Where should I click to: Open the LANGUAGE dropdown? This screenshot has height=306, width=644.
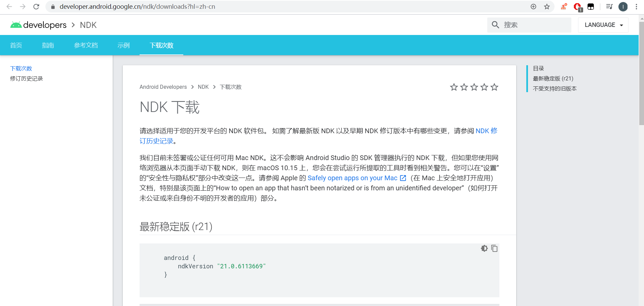tap(603, 25)
